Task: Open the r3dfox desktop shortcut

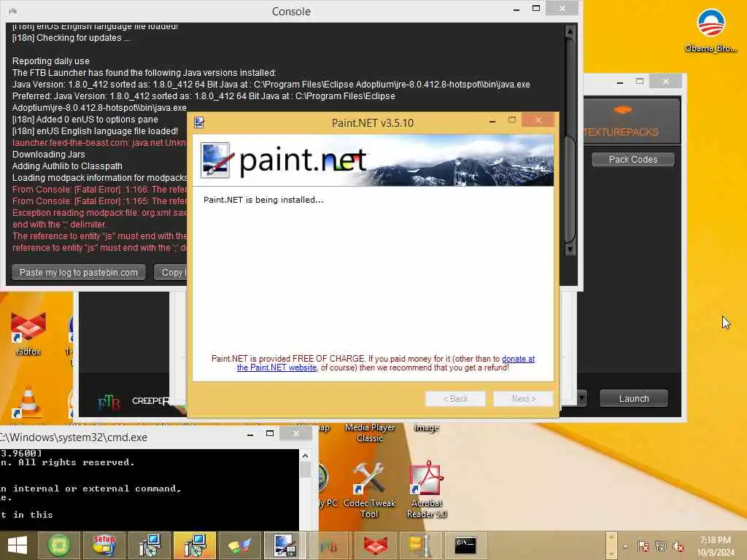Action: [x=28, y=333]
